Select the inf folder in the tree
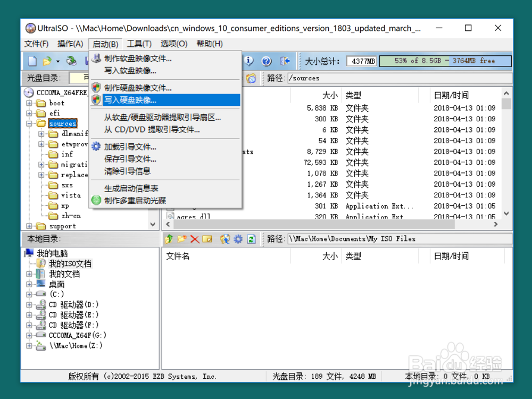This screenshot has width=532, height=399. [x=67, y=154]
